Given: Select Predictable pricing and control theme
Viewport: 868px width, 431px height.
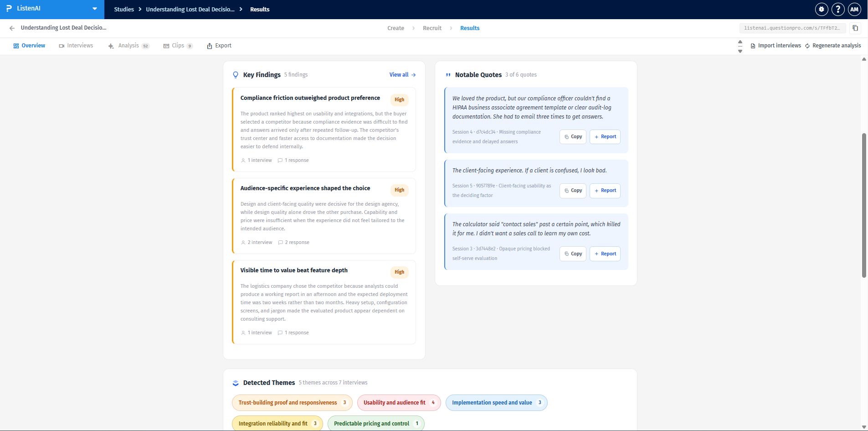Looking at the screenshot, I should tap(376, 424).
